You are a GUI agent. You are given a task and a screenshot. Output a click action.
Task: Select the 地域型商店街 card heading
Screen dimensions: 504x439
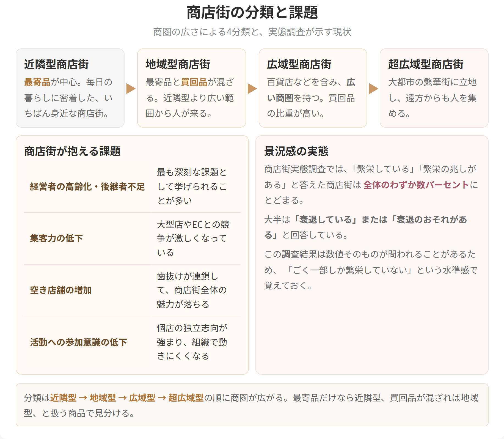178,64
